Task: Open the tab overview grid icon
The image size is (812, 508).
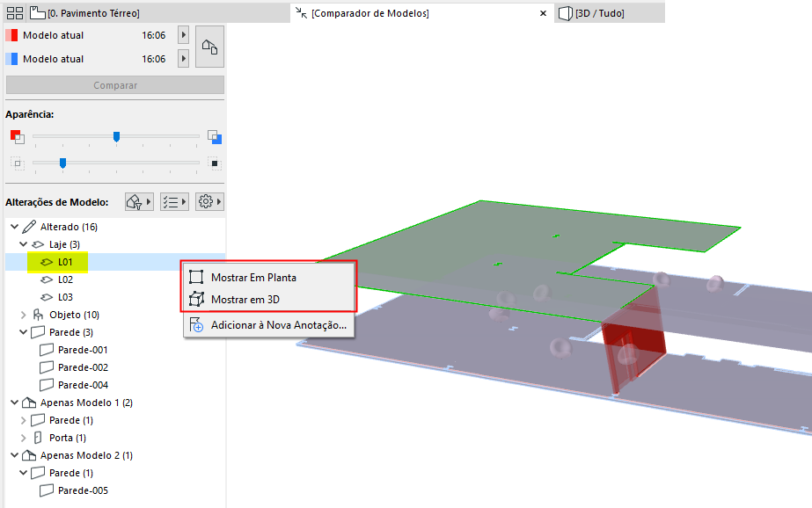Action: coord(14,13)
